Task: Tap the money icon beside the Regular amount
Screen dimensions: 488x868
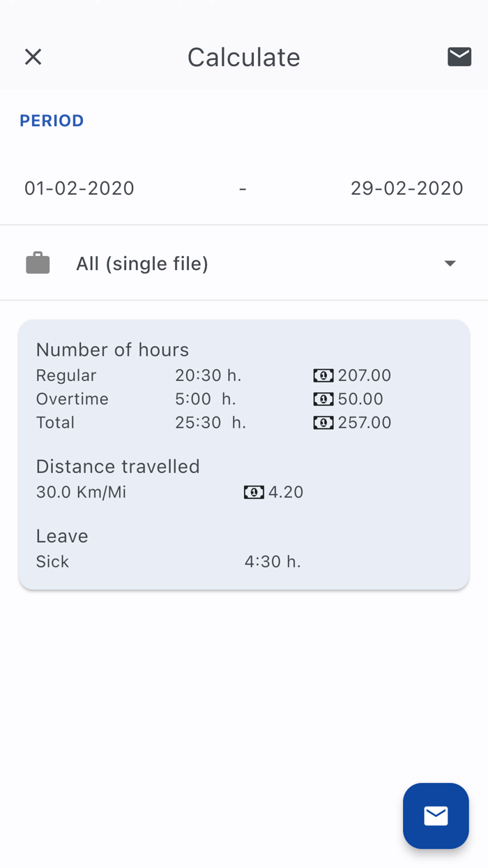Action: tap(323, 375)
